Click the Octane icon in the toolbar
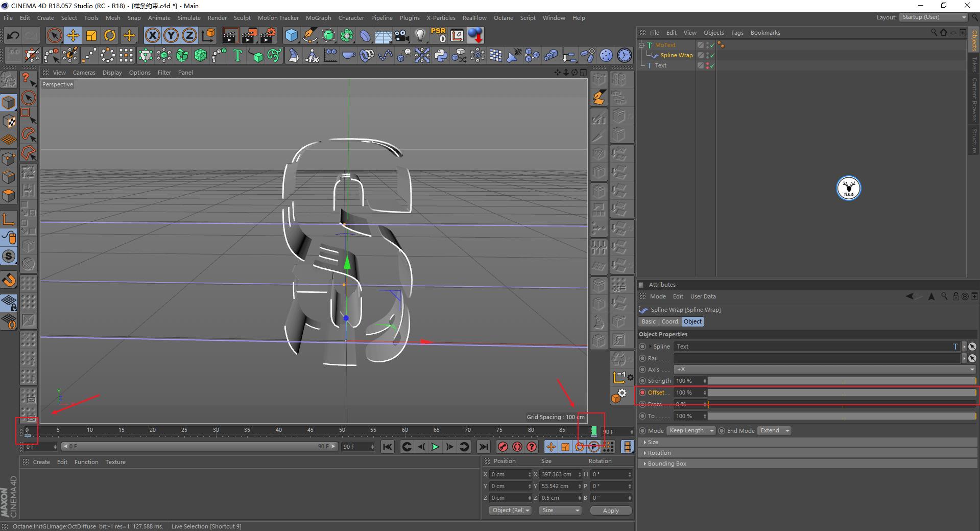Viewport: 980px width, 531px height. click(475, 35)
